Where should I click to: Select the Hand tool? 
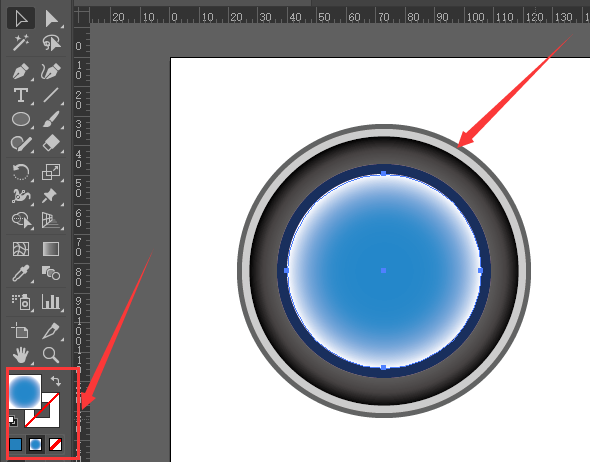21,354
